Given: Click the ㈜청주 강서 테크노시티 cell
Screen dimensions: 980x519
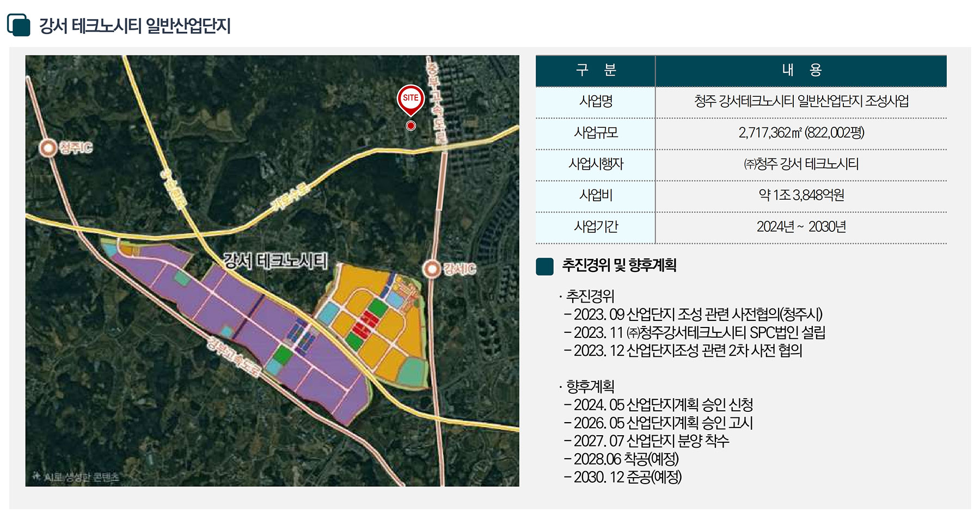Looking at the screenshot, I should tap(801, 164).
